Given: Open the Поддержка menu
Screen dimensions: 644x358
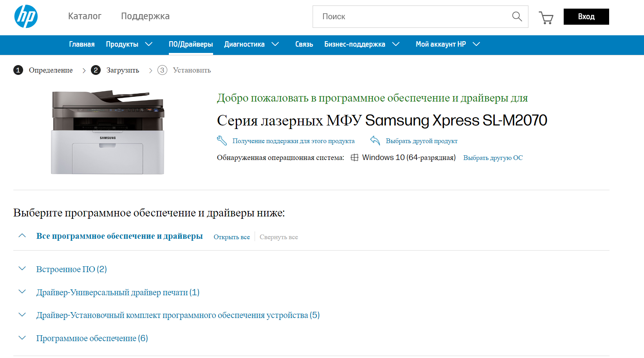Looking at the screenshot, I should pyautogui.click(x=145, y=16).
